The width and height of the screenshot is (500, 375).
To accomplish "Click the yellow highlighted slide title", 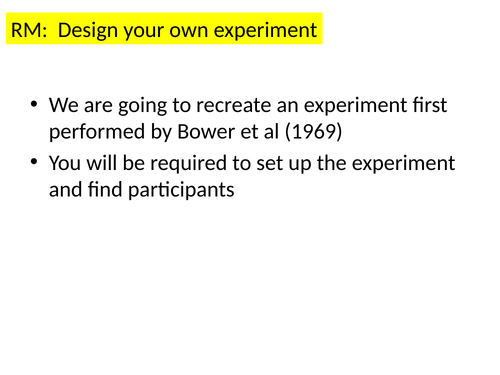I will [x=164, y=28].
